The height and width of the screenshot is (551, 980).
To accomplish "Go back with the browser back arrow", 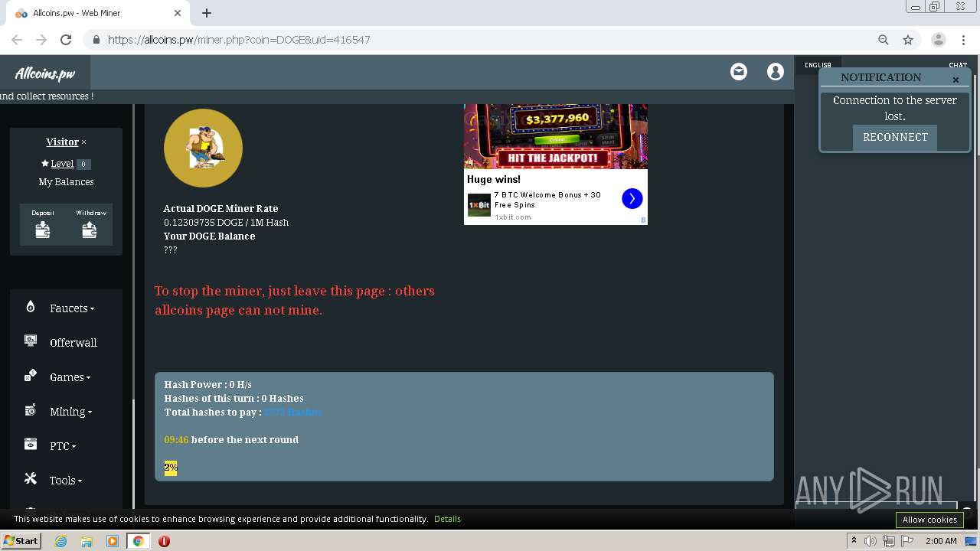I will [17, 40].
